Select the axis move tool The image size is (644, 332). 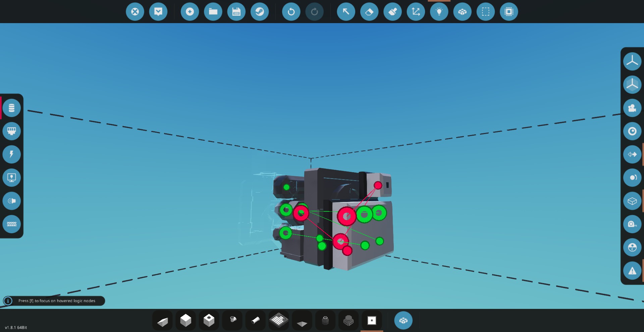(416, 12)
